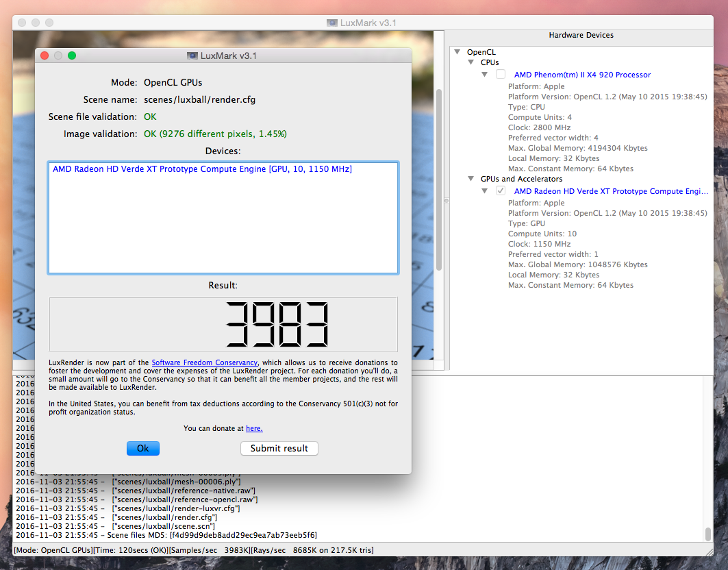Click the Hardware Devices panel header

(581, 36)
